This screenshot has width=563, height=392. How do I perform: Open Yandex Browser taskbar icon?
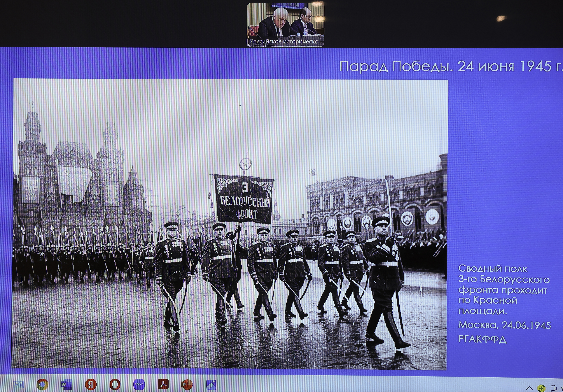91,384
